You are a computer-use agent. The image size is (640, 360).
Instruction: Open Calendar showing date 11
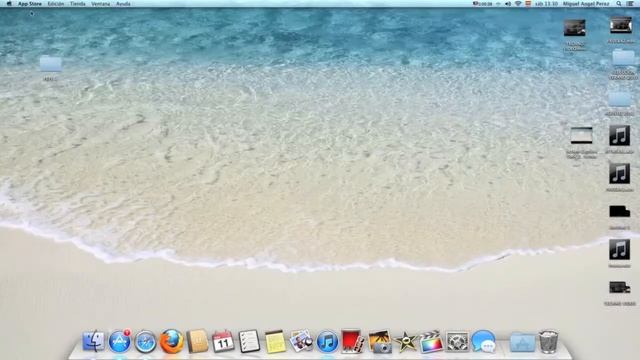pos(223,342)
